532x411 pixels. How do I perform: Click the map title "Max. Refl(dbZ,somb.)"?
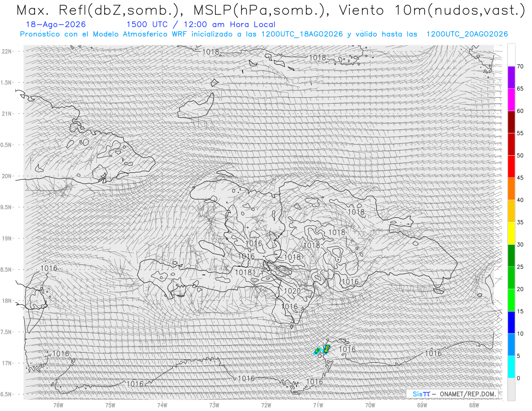[x=101, y=10]
